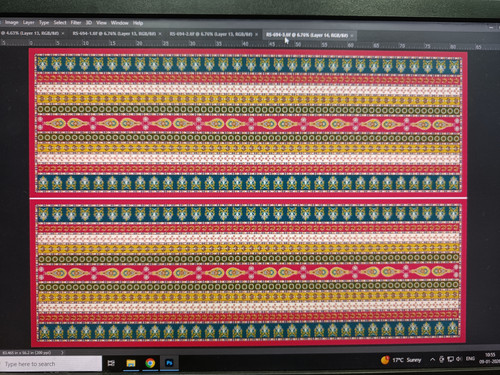Screen dimensions: 500x375
Task: Close the 4.63% Layer 13 document tab
Action: click(x=63, y=33)
